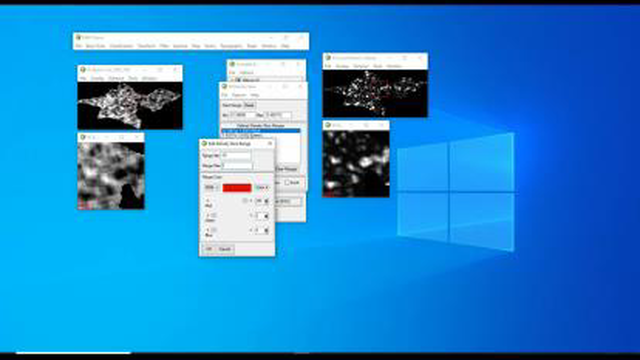The width and height of the screenshot is (640, 360).
Task: Click Cancel in Edit Density Slice Range
Action: (x=225, y=249)
